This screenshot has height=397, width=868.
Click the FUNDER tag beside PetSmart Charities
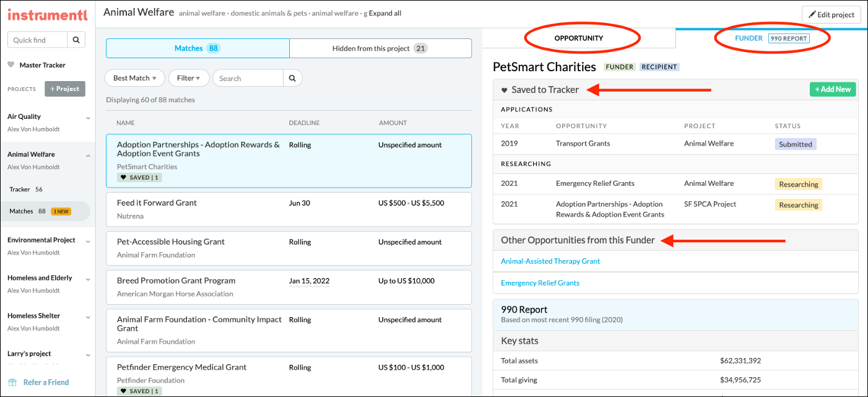620,67
